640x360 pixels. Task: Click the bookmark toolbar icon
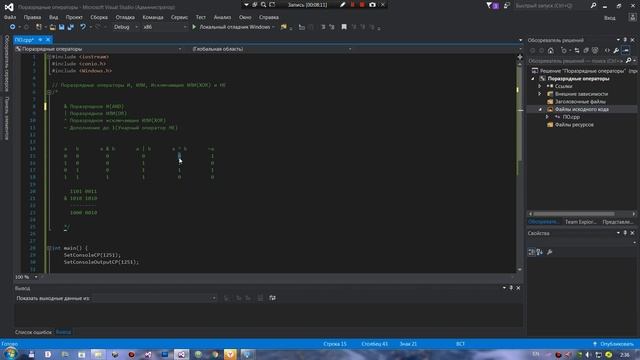344,27
